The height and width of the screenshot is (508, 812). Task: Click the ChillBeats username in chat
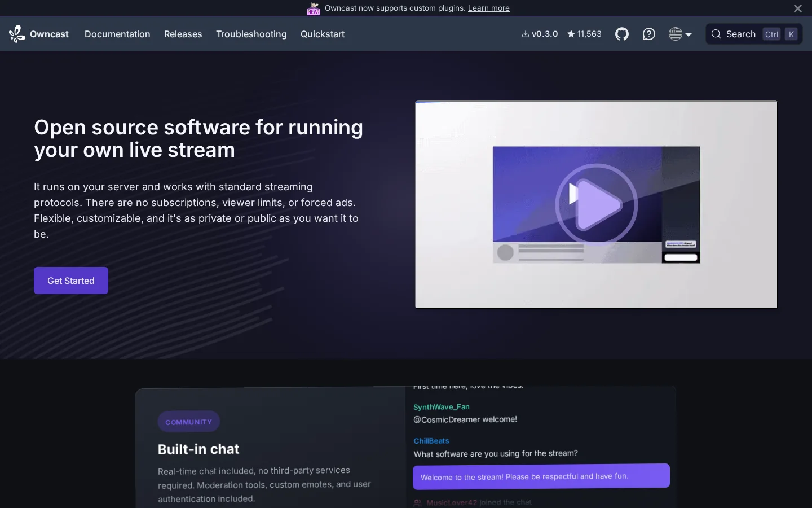coord(431,441)
